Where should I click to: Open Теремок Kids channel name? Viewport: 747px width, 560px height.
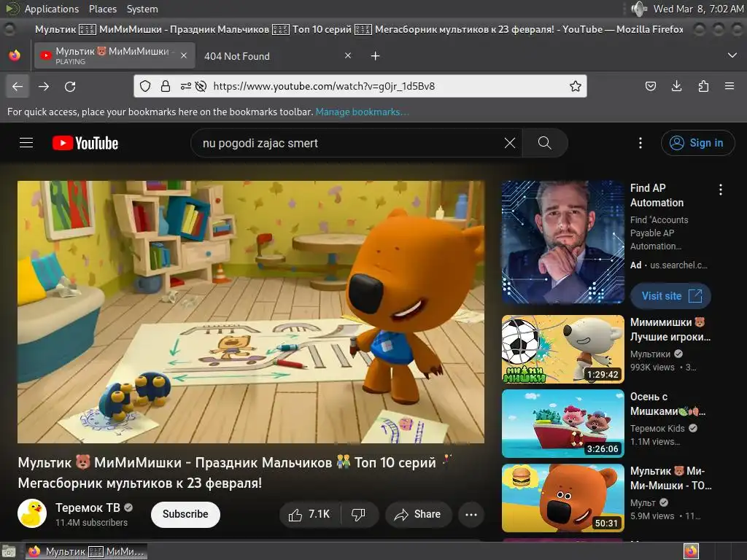[657, 428]
